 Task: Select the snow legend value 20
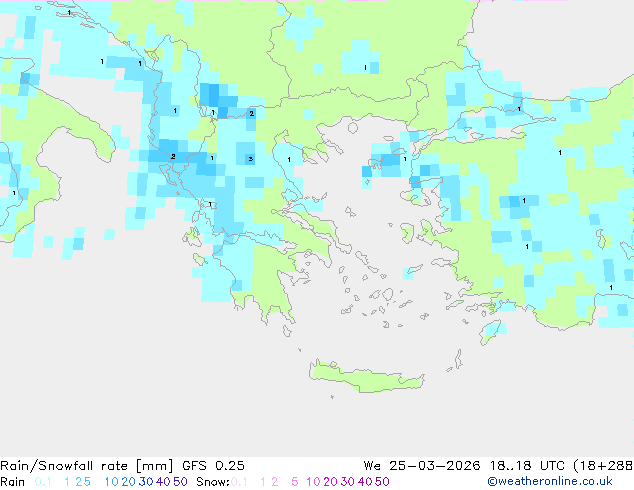[330, 482]
